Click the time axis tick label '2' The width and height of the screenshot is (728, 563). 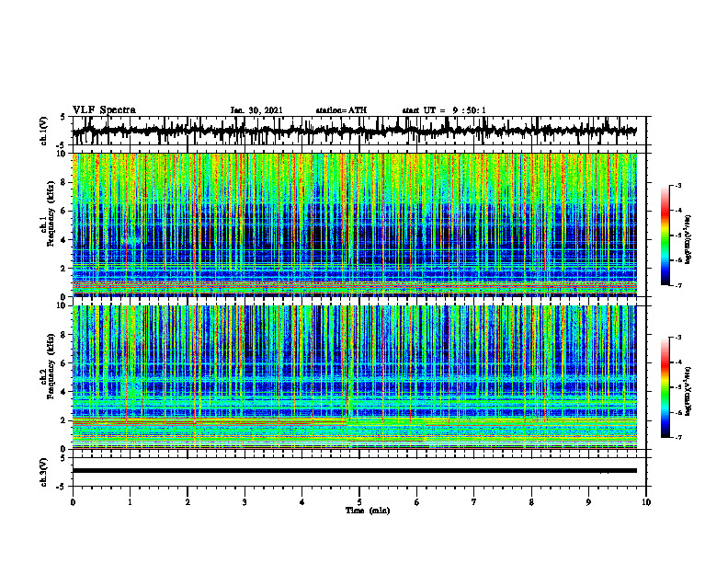click(188, 502)
